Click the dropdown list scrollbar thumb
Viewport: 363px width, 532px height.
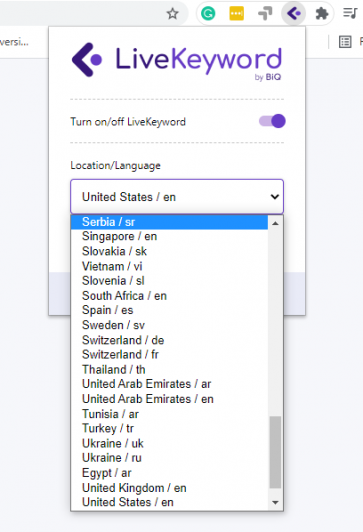(275, 452)
